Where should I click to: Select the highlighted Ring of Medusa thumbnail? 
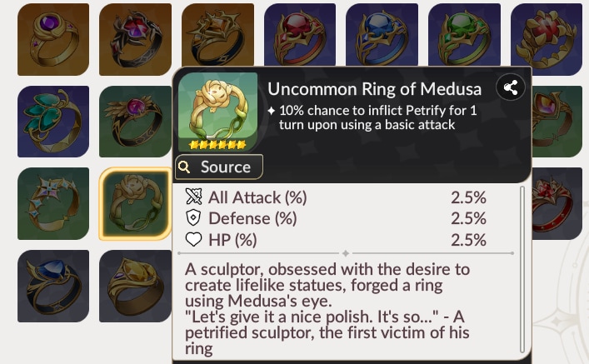[x=135, y=203]
